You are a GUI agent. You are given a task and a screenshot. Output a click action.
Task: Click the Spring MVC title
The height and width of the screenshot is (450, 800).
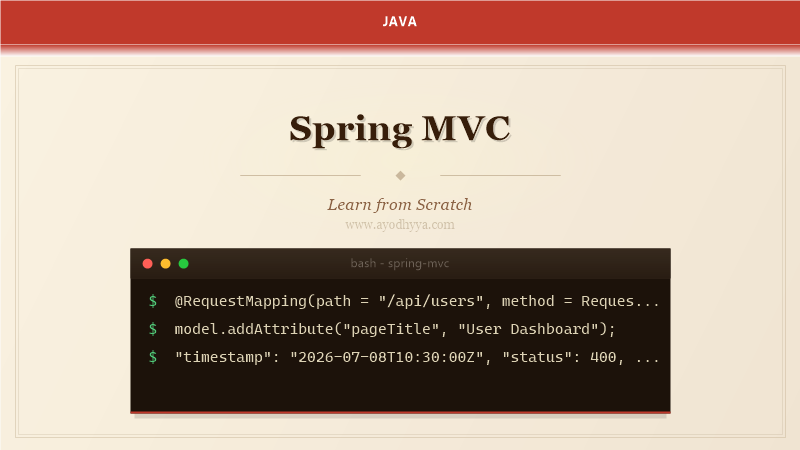point(400,129)
